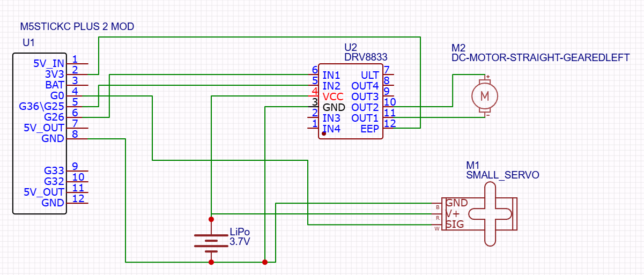The height and width of the screenshot is (275, 644).
Task: Select the DC motor M symbol
Action: click(485, 96)
